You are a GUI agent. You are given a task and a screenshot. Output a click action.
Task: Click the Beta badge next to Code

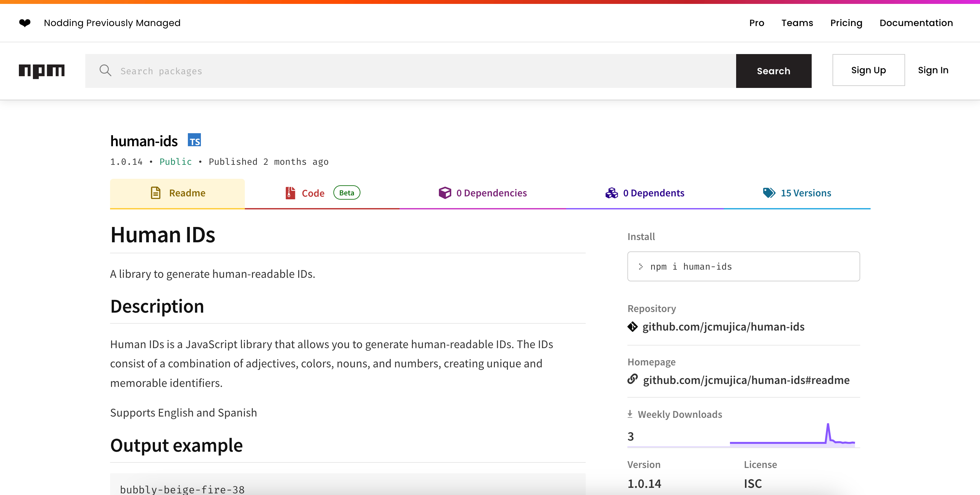346,192
